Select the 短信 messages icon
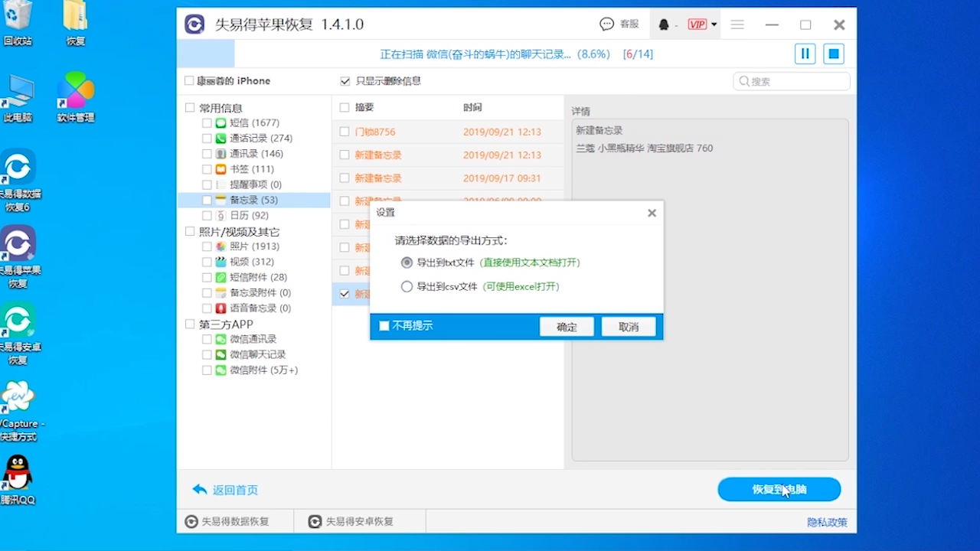 click(x=220, y=122)
